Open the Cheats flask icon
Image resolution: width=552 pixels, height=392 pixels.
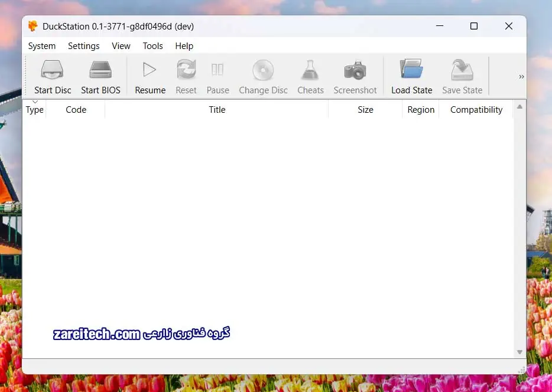[310, 71]
